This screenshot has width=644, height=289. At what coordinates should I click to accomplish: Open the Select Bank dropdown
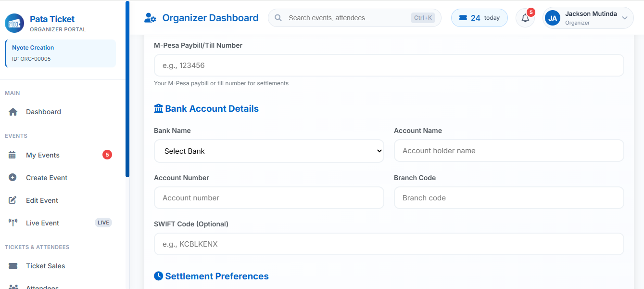pyautogui.click(x=268, y=151)
